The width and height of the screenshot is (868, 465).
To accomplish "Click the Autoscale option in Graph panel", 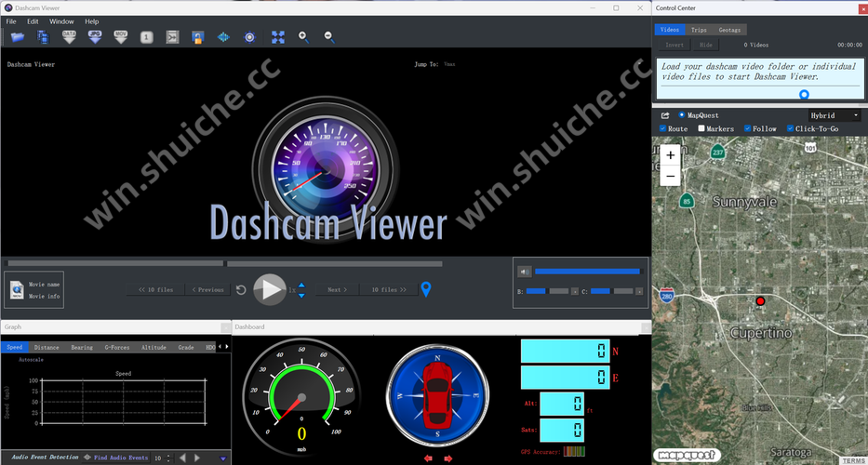I will tap(31, 360).
